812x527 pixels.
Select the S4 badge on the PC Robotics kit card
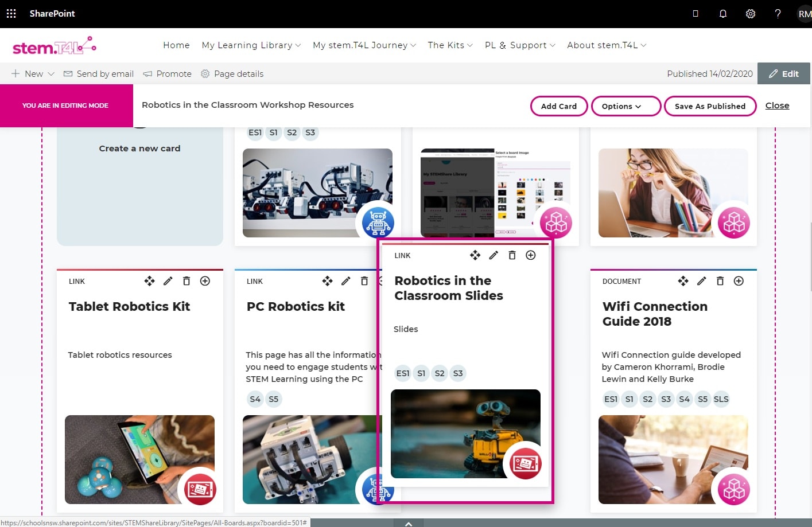[255, 399]
